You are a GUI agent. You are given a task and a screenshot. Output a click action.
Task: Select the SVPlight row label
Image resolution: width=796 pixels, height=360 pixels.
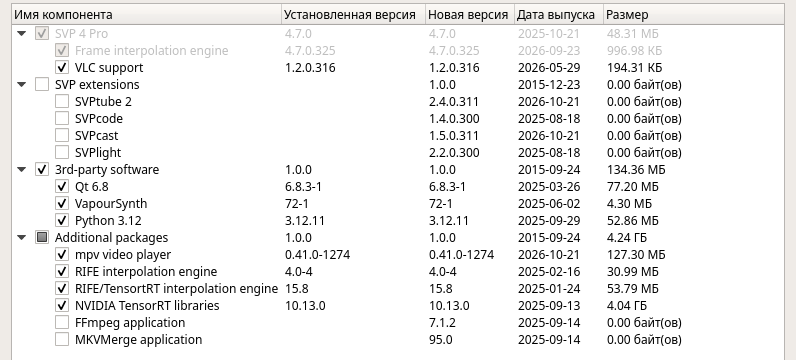[97, 152]
